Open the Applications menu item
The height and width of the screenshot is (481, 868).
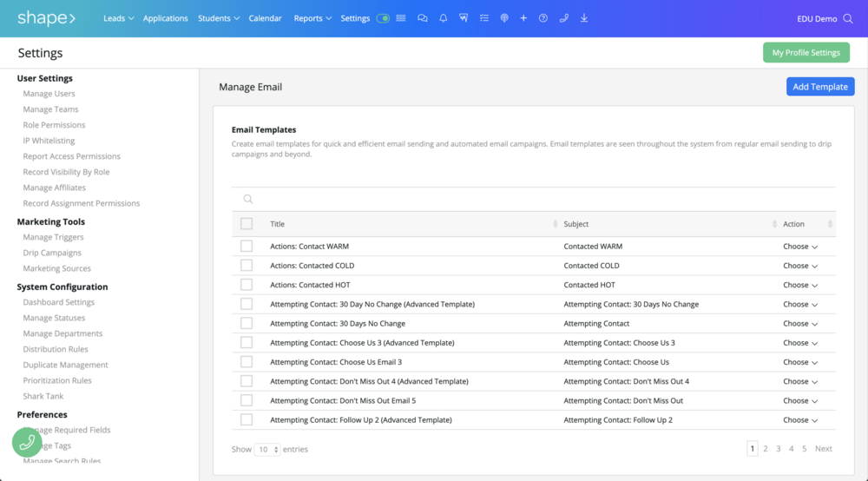point(166,18)
